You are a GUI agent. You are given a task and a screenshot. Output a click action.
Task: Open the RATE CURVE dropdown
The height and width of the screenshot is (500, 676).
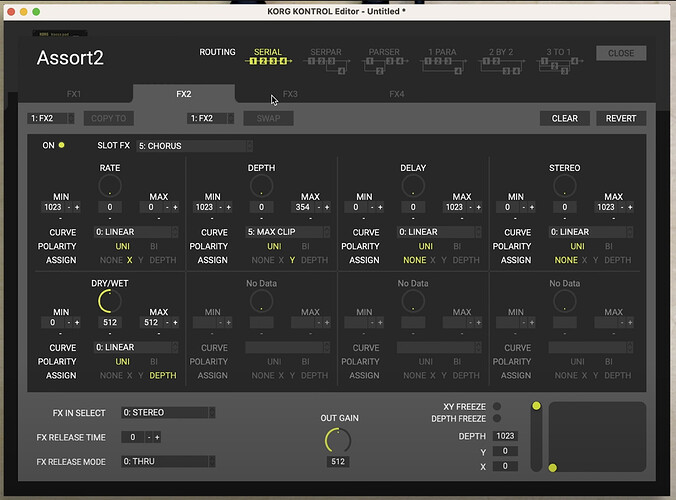click(136, 232)
